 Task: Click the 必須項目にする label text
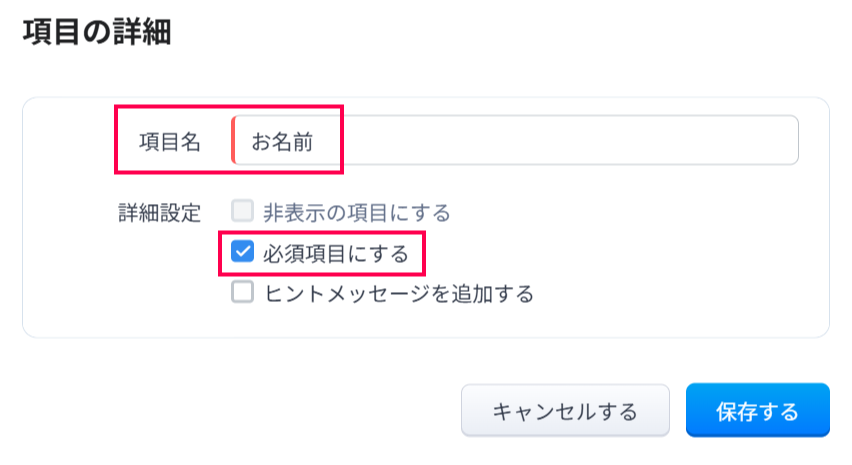tap(335, 254)
